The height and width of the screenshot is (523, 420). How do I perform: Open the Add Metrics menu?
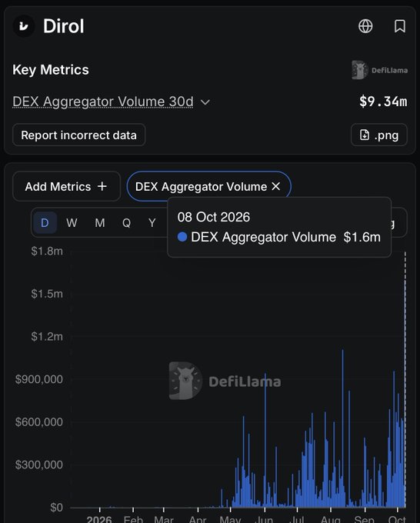click(x=66, y=186)
